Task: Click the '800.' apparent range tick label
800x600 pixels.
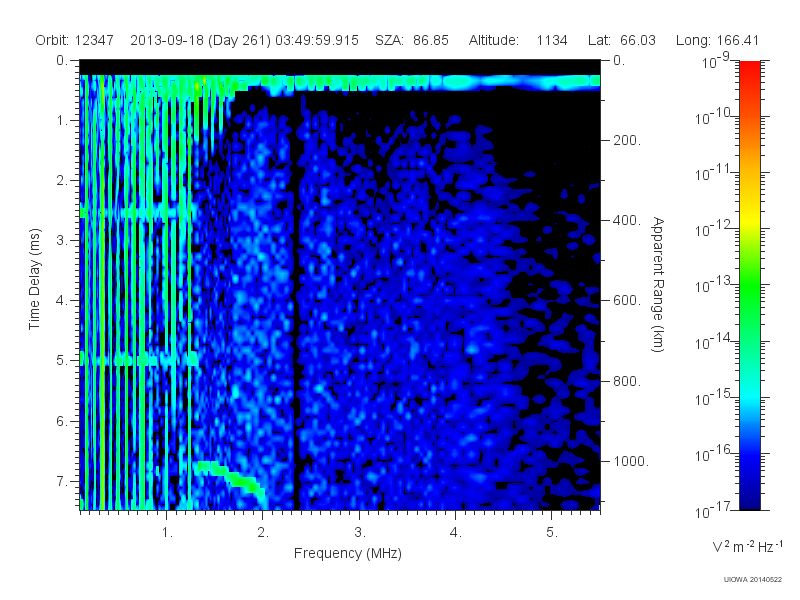Action: pos(627,381)
